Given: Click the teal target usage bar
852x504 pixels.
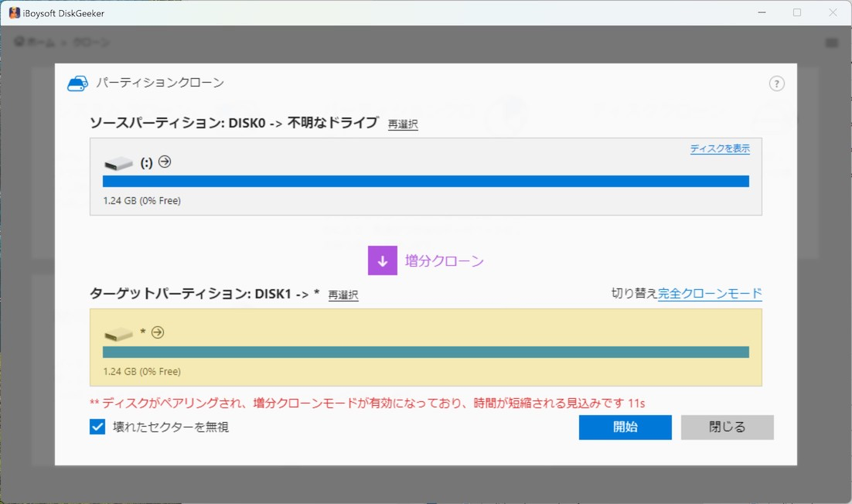Looking at the screenshot, I should (x=426, y=352).
